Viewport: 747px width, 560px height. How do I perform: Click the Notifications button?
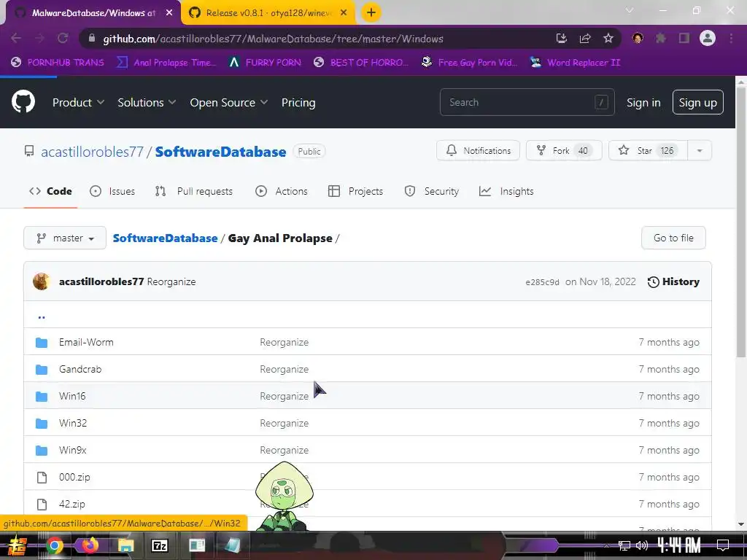pos(478,151)
